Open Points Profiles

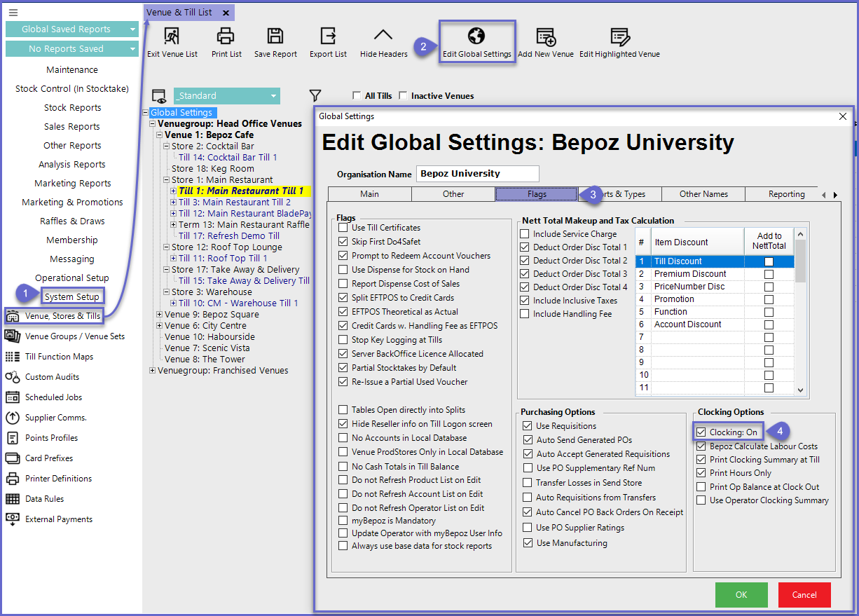click(x=42, y=438)
